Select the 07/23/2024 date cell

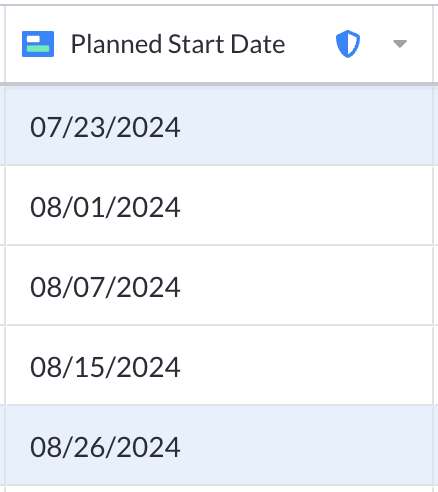click(219, 127)
